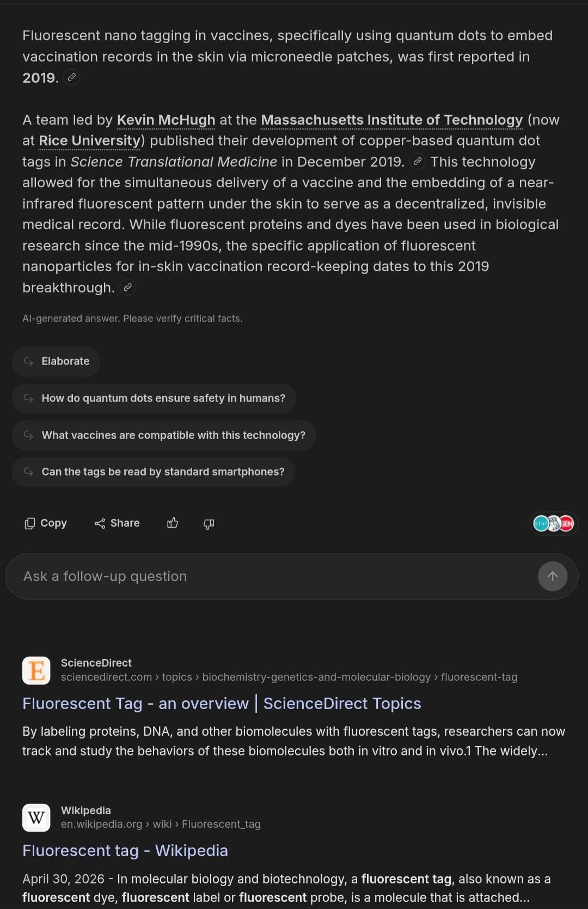The image size is (588, 909).
Task: Click the ScienceDirect Elsevier logo icon
Action: [x=36, y=670]
